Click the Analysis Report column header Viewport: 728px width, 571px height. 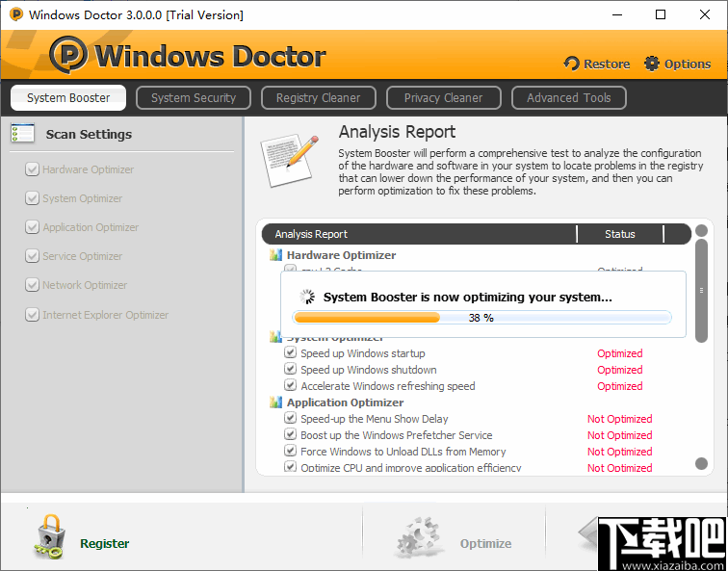coord(311,234)
